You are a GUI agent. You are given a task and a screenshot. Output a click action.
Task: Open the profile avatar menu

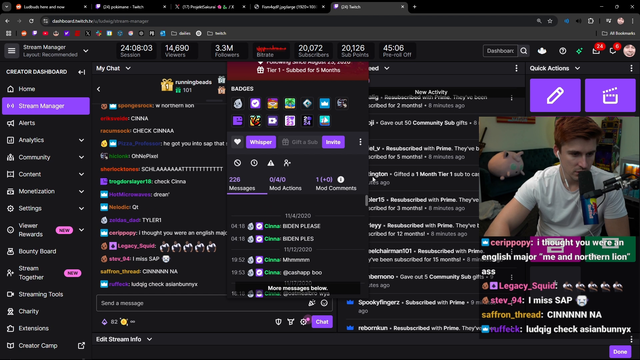click(x=629, y=51)
